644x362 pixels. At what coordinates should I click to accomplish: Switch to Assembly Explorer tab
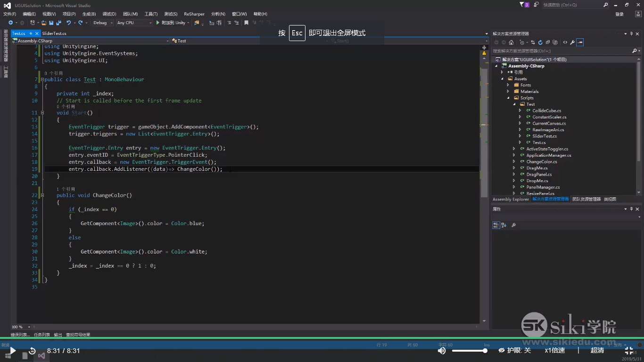click(x=511, y=199)
